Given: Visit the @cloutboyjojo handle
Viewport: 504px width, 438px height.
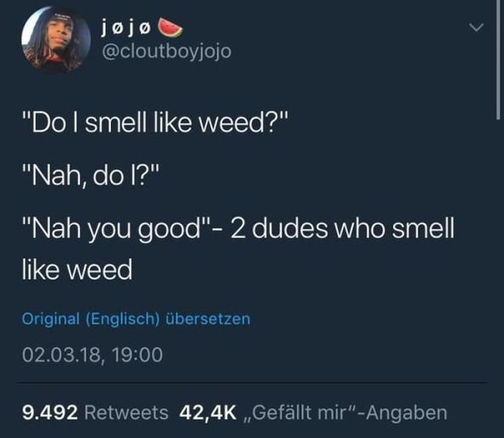Looking at the screenshot, I should [166, 52].
